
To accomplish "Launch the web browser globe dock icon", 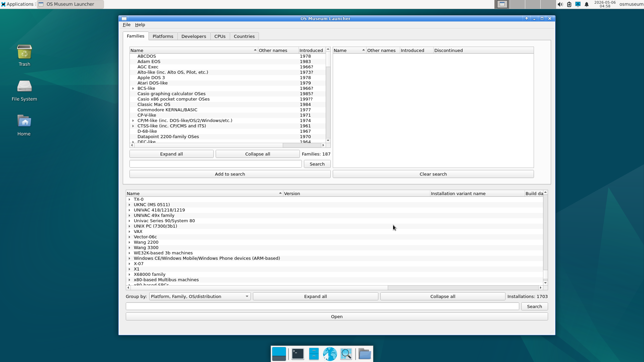I will pyautogui.click(x=330, y=354).
